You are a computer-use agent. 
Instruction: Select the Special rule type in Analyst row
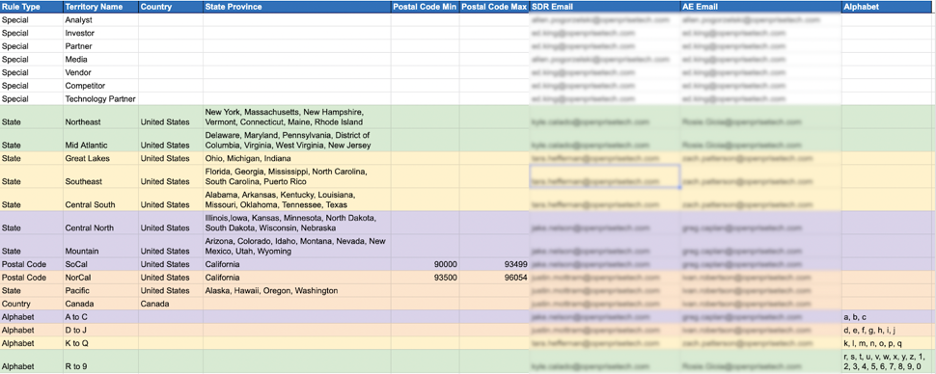click(x=31, y=20)
